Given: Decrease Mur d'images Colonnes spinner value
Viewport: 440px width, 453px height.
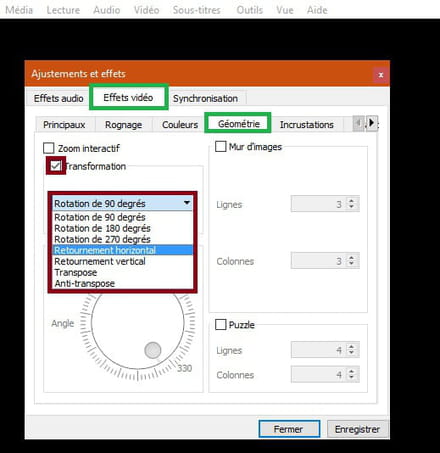Looking at the screenshot, I should click(x=351, y=264).
